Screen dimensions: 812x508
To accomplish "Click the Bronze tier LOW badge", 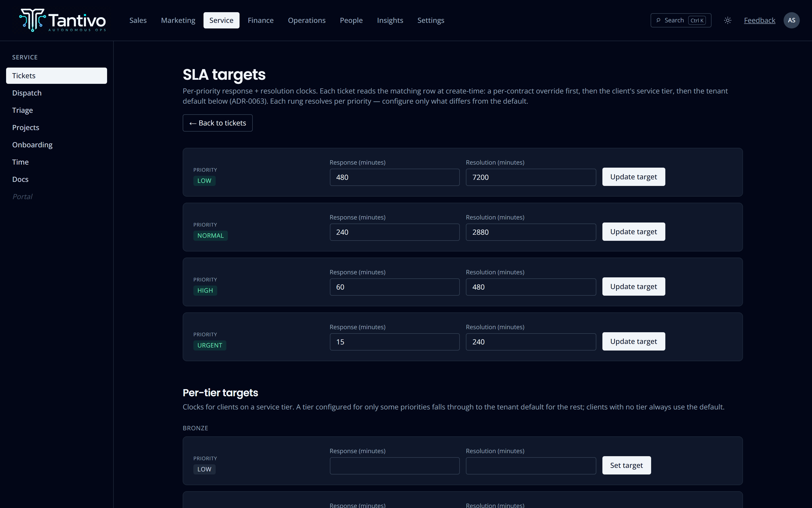I will click(x=204, y=469).
